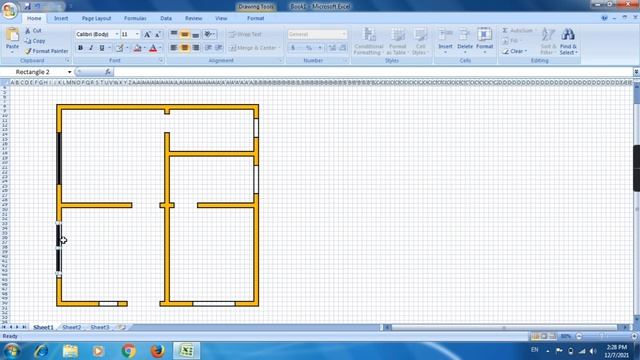Open the font size 11 dropdown
Image resolution: width=640 pixels, height=360 pixels.
click(137, 34)
